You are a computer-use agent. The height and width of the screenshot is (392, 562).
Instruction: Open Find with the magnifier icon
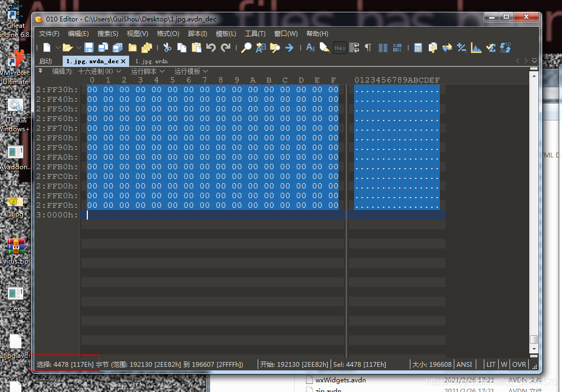pyautogui.click(x=246, y=47)
